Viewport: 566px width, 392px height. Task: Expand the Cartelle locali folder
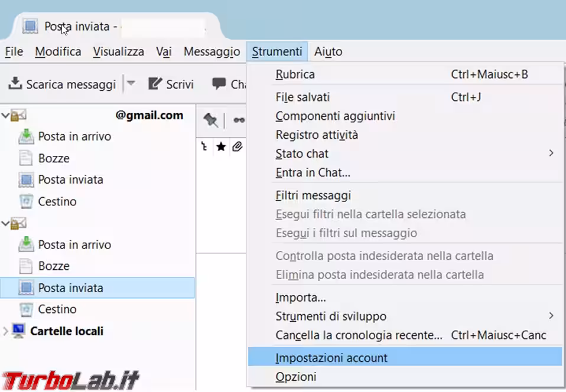coord(6,331)
